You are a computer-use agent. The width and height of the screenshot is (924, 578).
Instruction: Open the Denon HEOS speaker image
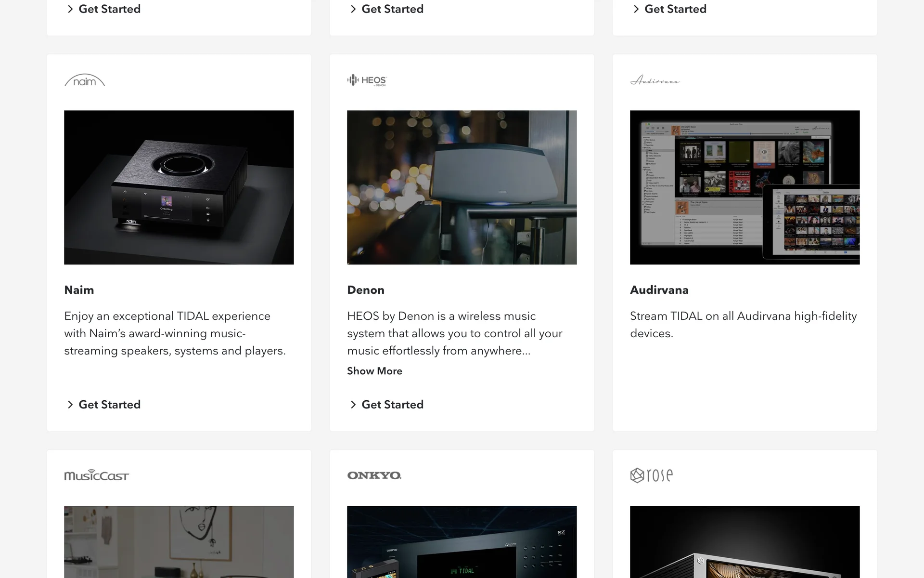click(462, 187)
